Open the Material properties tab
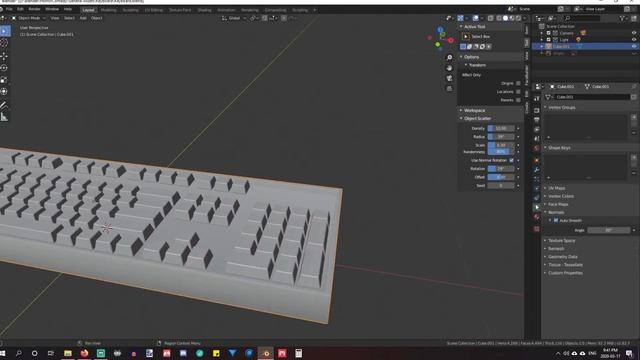 537,217
